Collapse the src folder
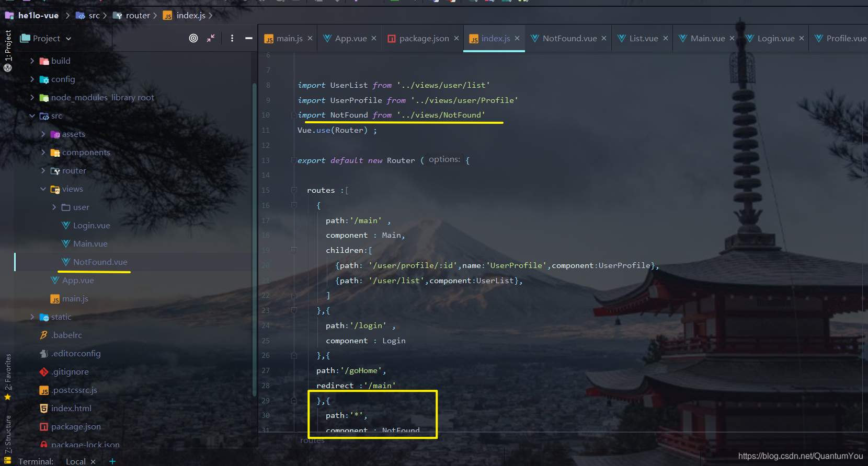868x466 pixels. tap(32, 116)
